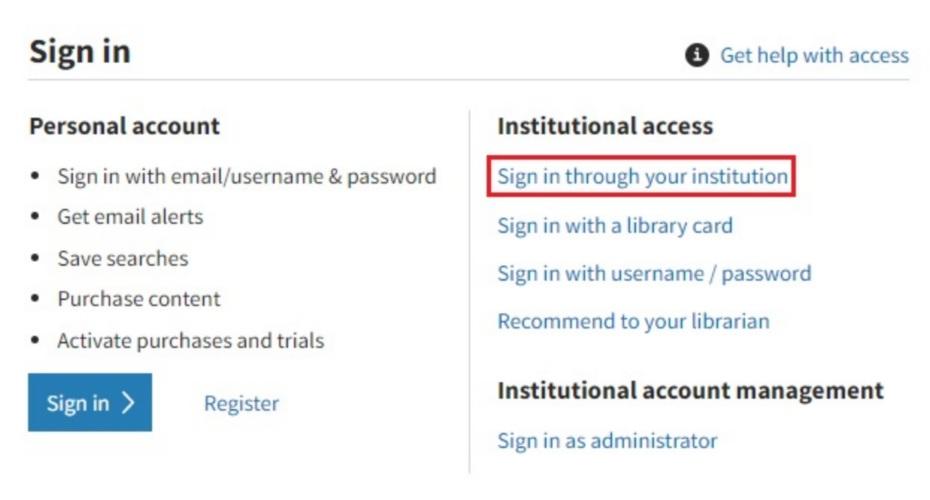This screenshot has width=930, height=500.
Task: Open the Register link
Action: coord(241,403)
